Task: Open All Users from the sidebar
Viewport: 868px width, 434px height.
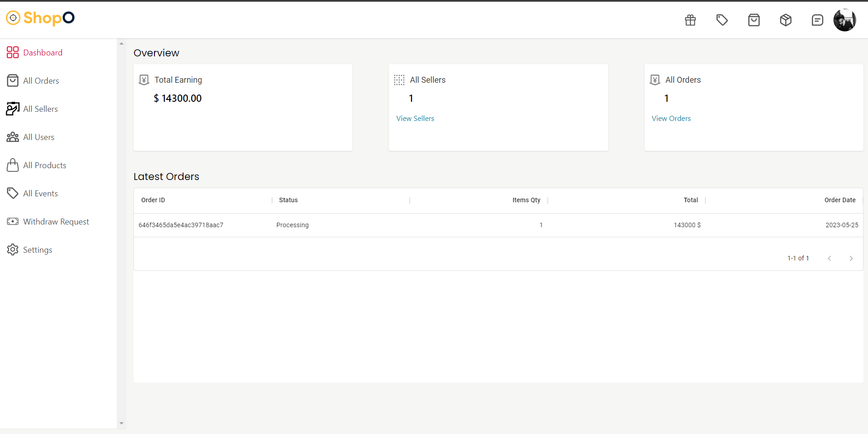Action: 39,137
